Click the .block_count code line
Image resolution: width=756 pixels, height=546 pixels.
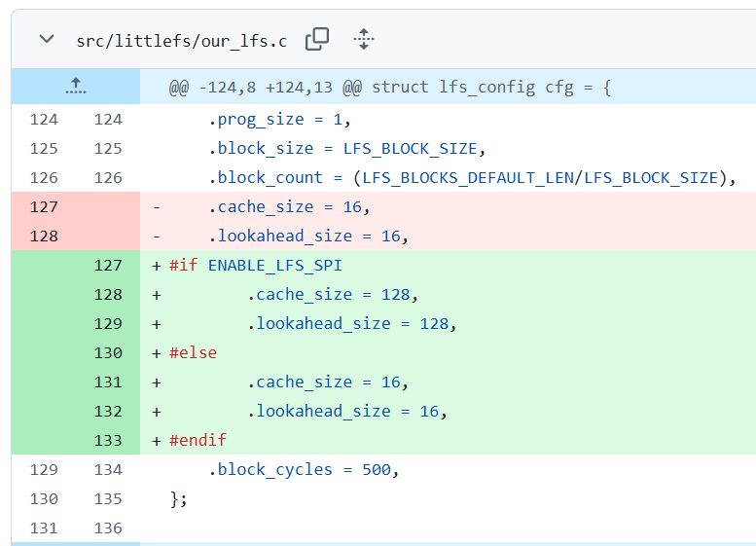click(x=472, y=178)
